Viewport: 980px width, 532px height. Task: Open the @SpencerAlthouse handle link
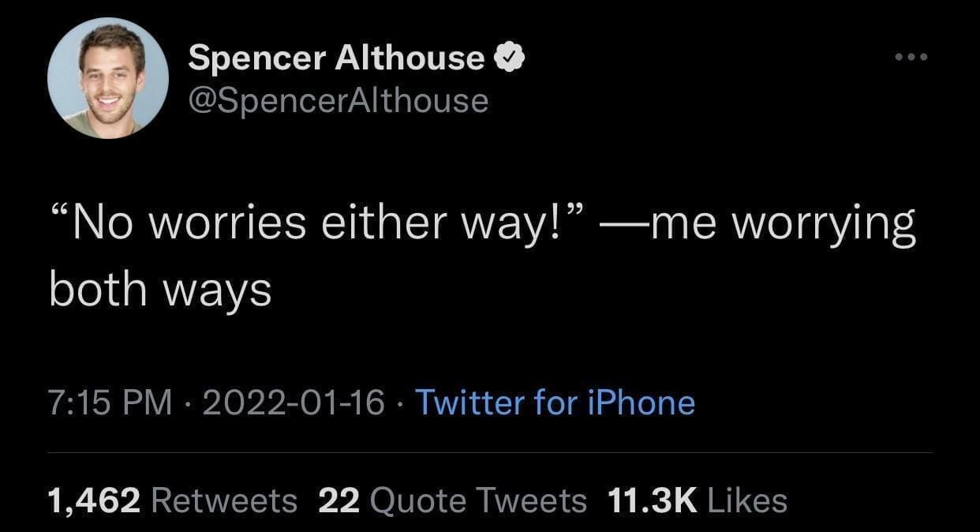coord(338,100)
